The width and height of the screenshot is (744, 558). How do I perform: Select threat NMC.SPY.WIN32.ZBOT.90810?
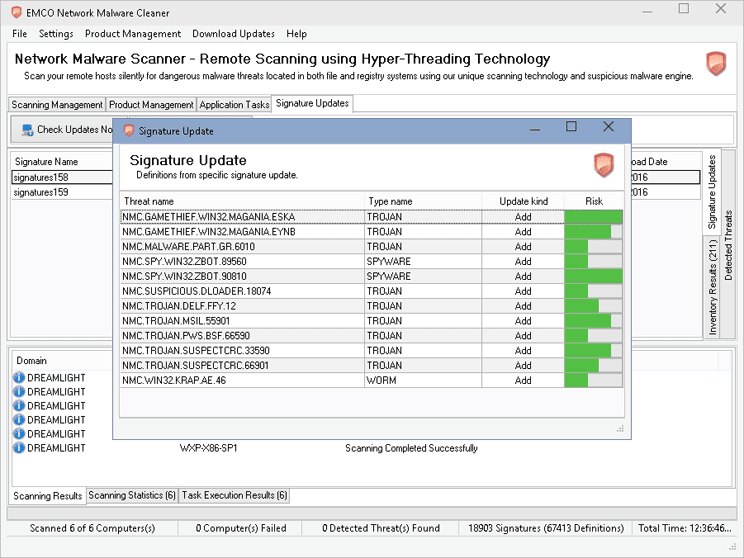(242, 276)
